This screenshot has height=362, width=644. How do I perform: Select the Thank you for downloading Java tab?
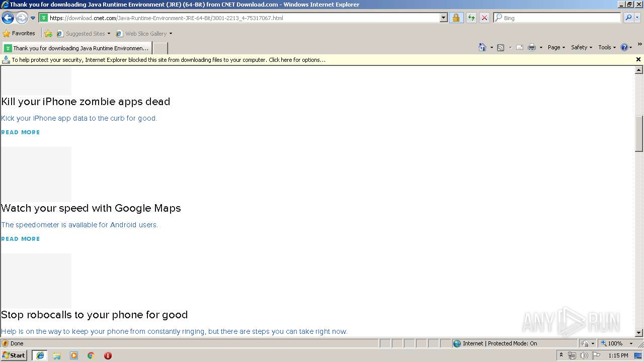click(77, 48)
